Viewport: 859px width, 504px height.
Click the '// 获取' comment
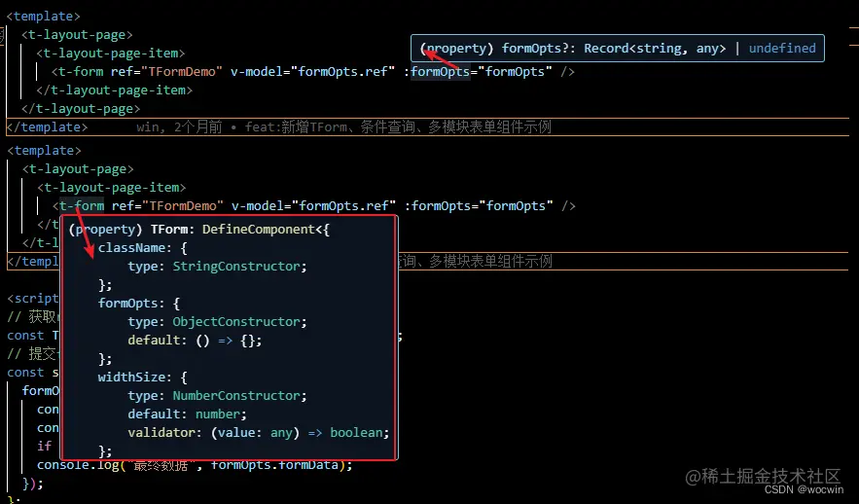[x=31, y=316]
